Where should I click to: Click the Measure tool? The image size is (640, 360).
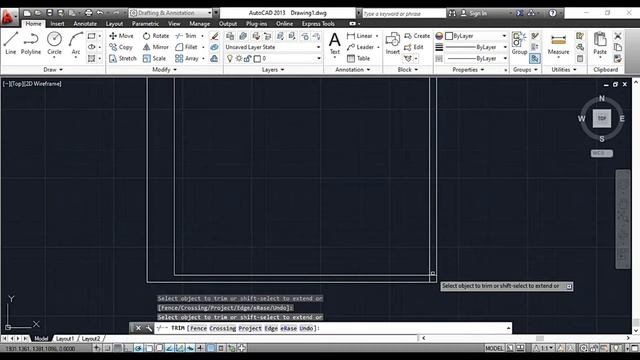pyautogui.click(x=558, y=44)
